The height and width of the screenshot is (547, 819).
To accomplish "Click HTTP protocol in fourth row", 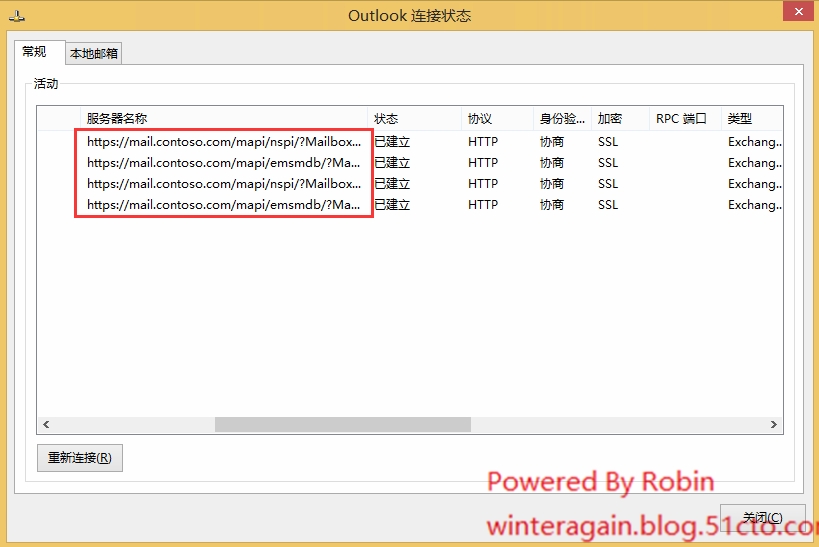I will coord(483,204).
